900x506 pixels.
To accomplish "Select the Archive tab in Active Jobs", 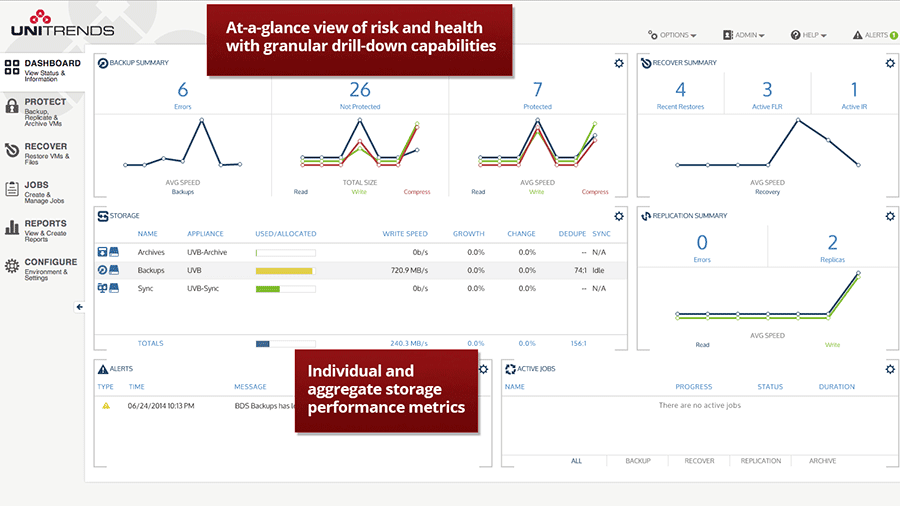I will tap(823, 461).
